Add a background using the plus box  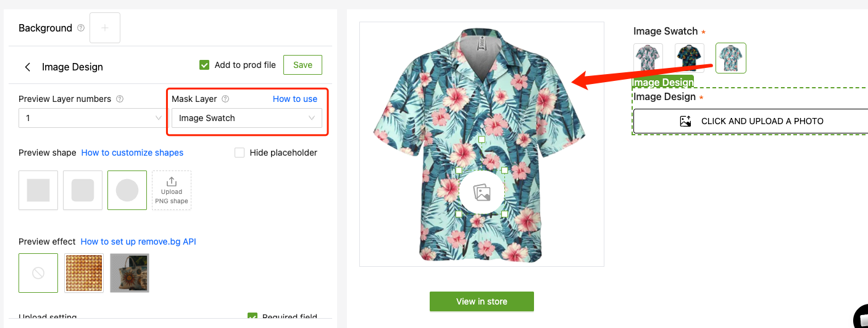[105, 28]
